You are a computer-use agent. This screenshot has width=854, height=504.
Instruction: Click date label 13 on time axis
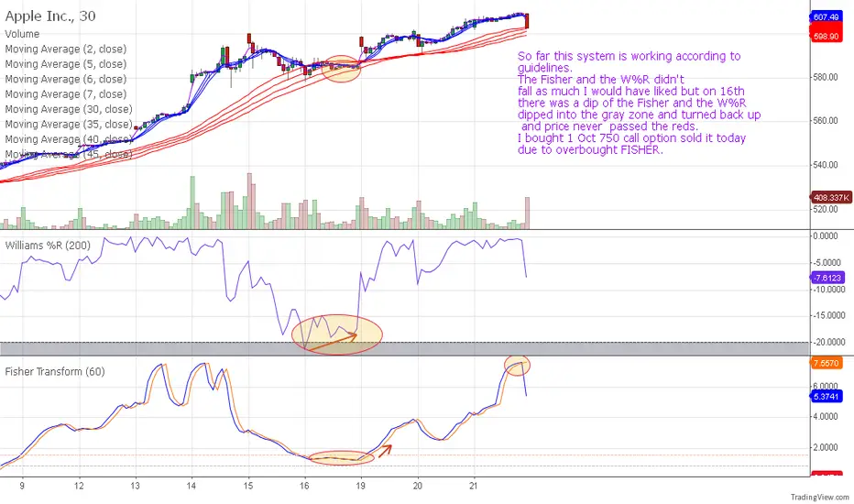tap(135, 486)
